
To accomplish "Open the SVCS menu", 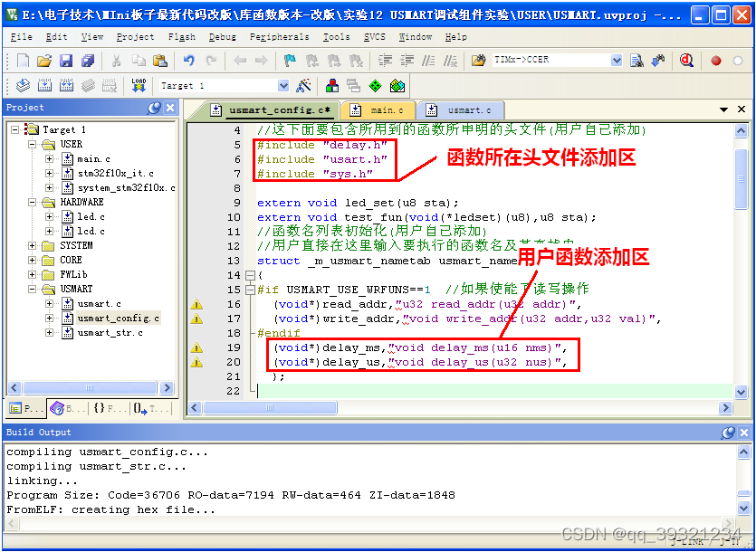I will [374, 37].
